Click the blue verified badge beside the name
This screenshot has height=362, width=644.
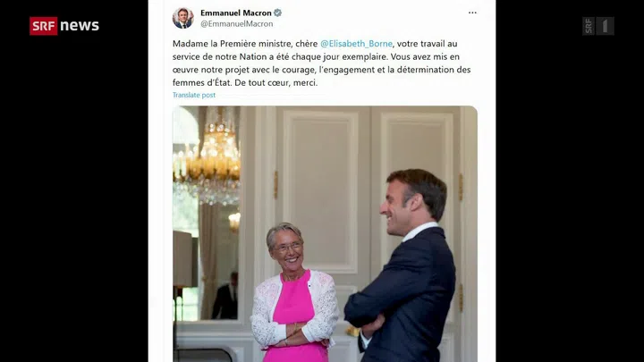point(277,13)
